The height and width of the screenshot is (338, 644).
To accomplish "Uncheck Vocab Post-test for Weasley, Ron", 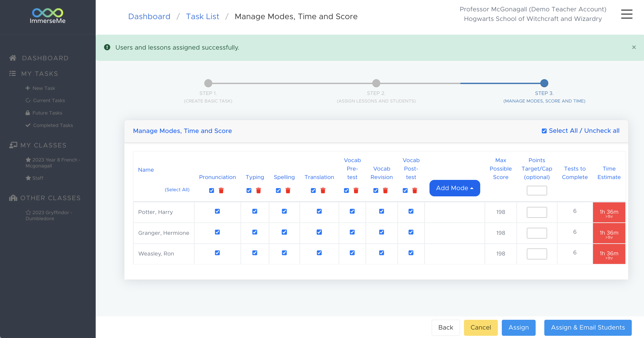I will click(411, 253).
